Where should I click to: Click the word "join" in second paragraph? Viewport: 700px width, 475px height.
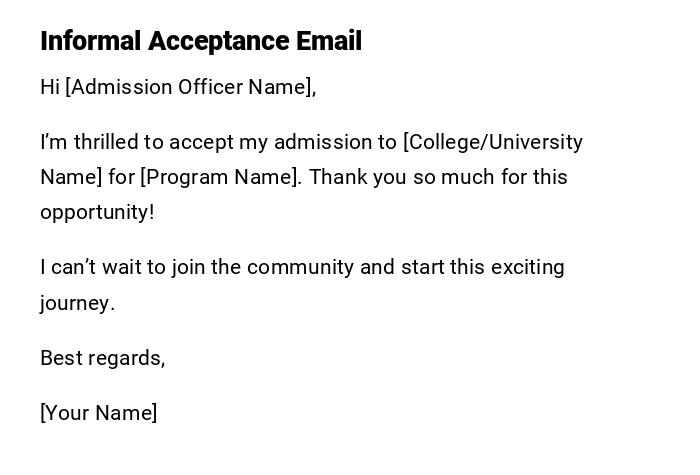coord(187,267)
